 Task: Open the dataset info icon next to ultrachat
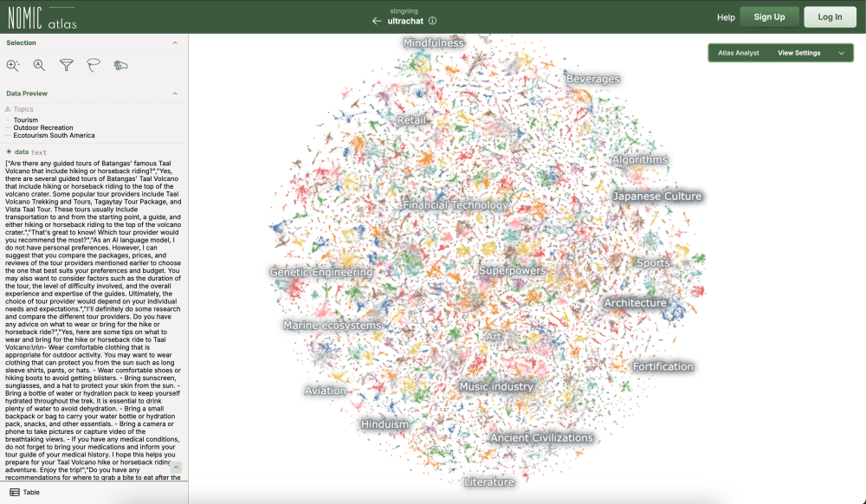(432, 21)
